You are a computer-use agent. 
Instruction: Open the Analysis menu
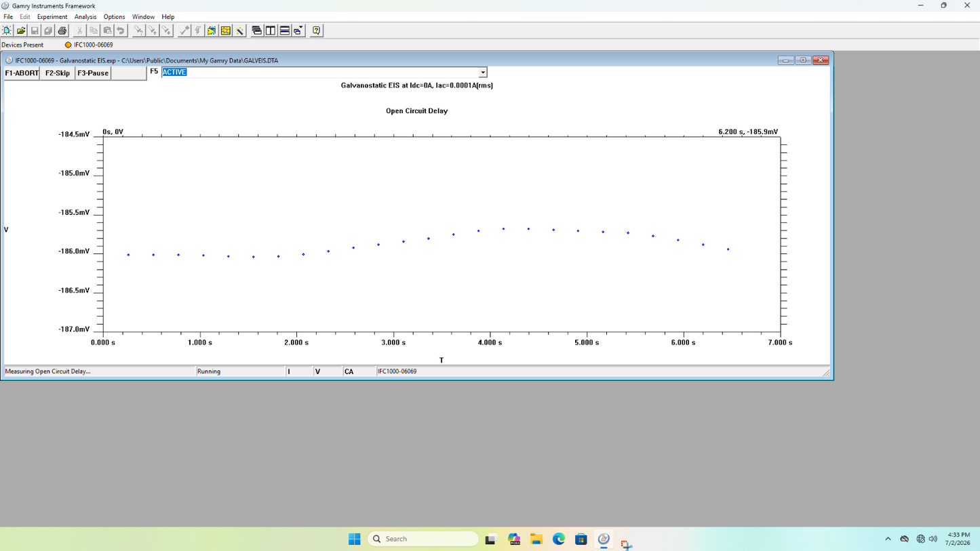[x=85, y=17]
